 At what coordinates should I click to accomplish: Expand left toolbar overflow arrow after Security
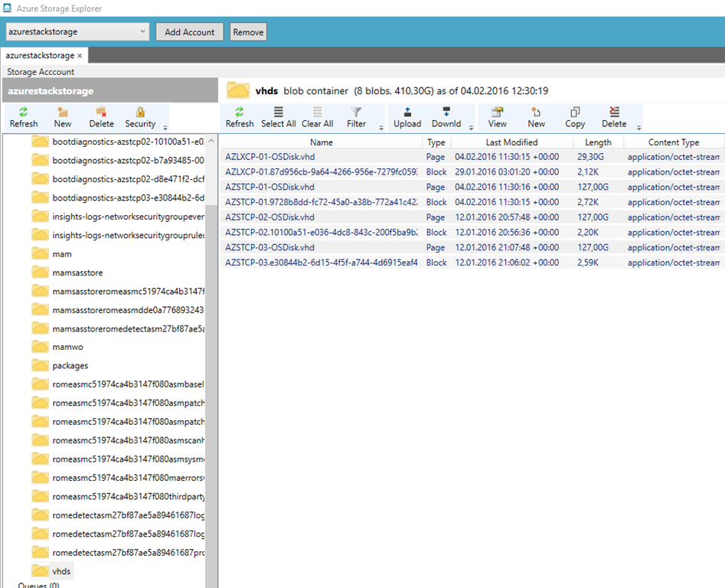(x=165, y=127)
